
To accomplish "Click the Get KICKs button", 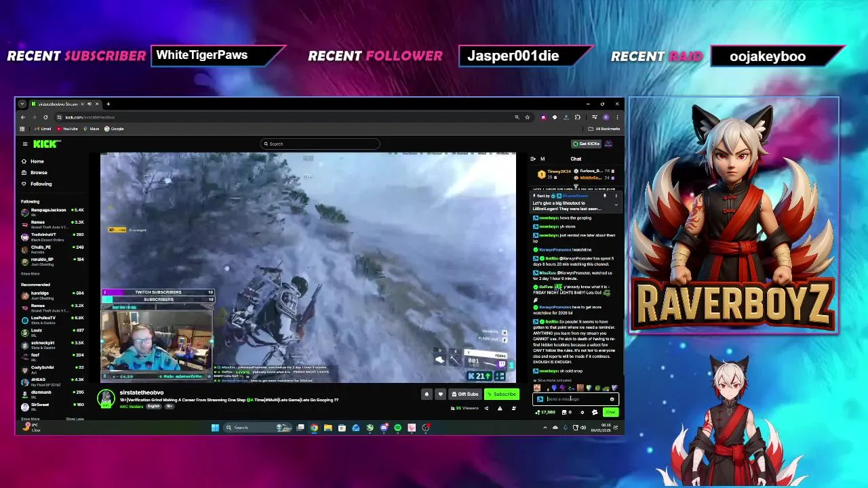I will pos(586,144).
